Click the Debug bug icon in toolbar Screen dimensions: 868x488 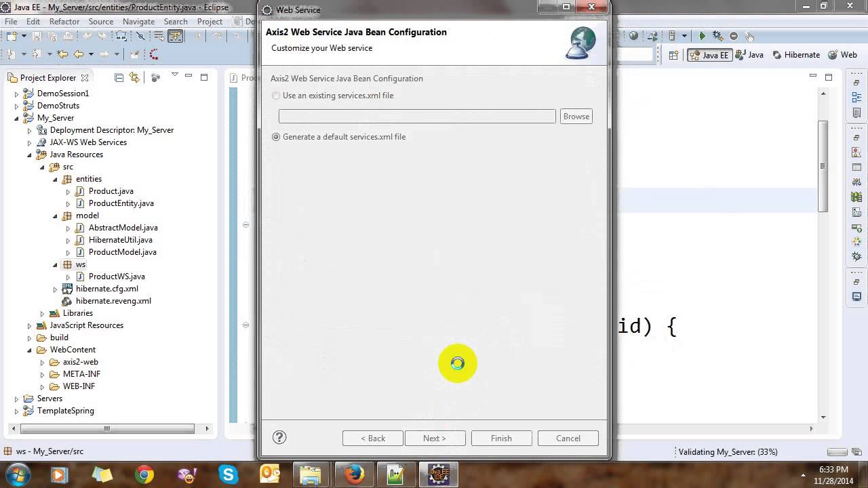[x=717, y=36]
